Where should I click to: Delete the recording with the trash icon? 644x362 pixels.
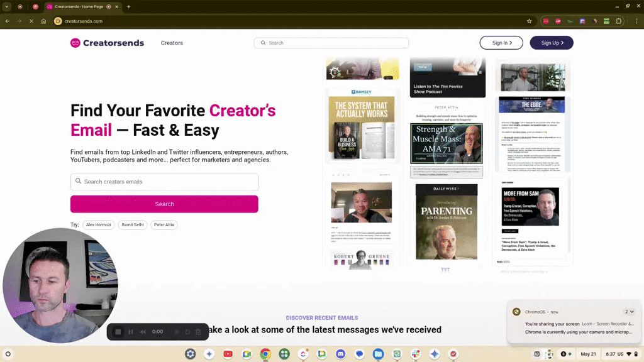(199, 332)
